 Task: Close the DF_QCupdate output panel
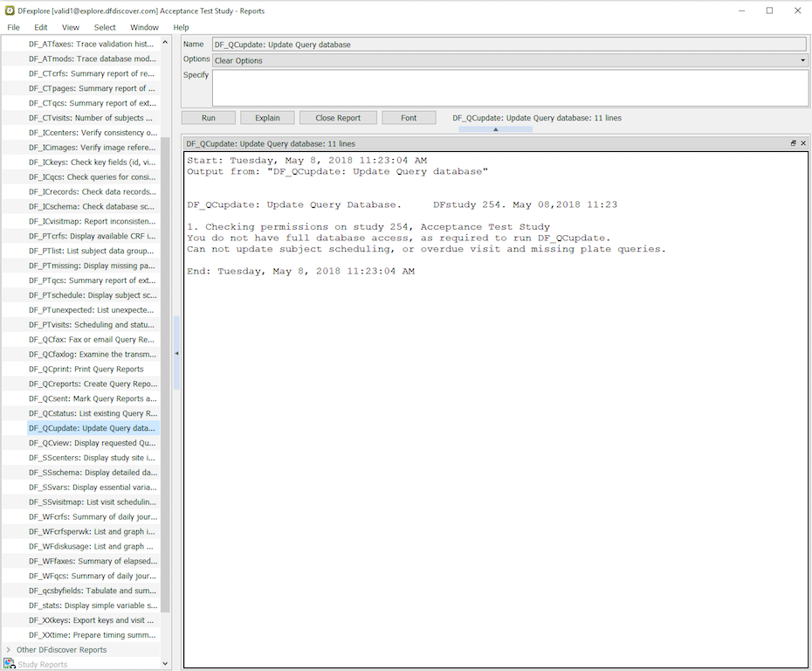(x=803, y=143)
